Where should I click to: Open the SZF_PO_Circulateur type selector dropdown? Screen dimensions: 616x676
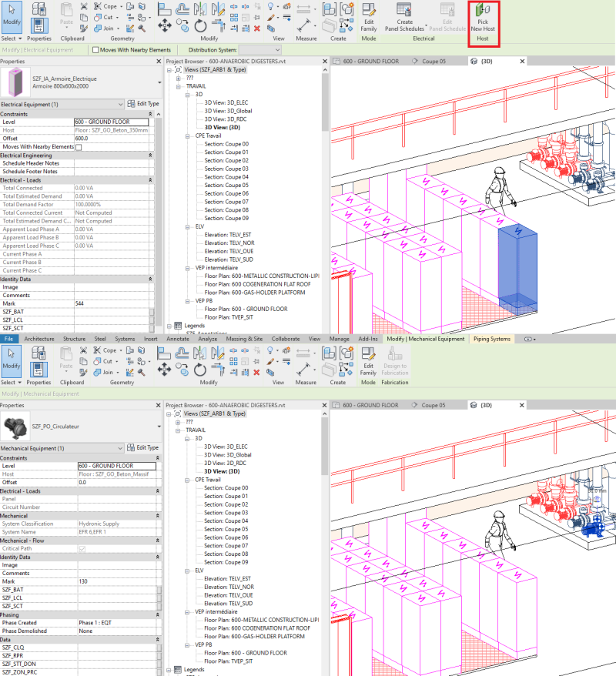pos(159,425)
